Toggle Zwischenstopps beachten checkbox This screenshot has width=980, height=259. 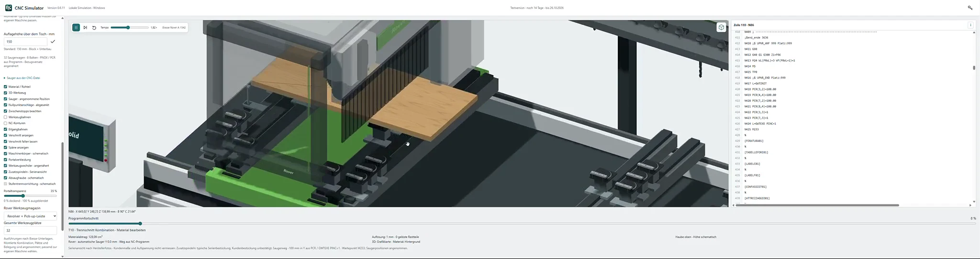pyautogui.click(x=5, y=111)
